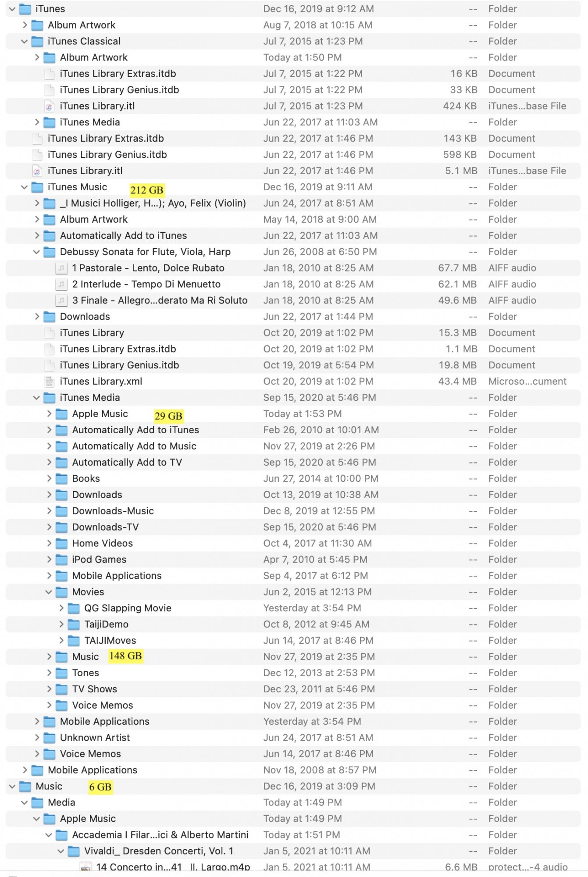Select 'Automatically Add to iTunes' dated Jun 22, 2017

pos(293,235)
